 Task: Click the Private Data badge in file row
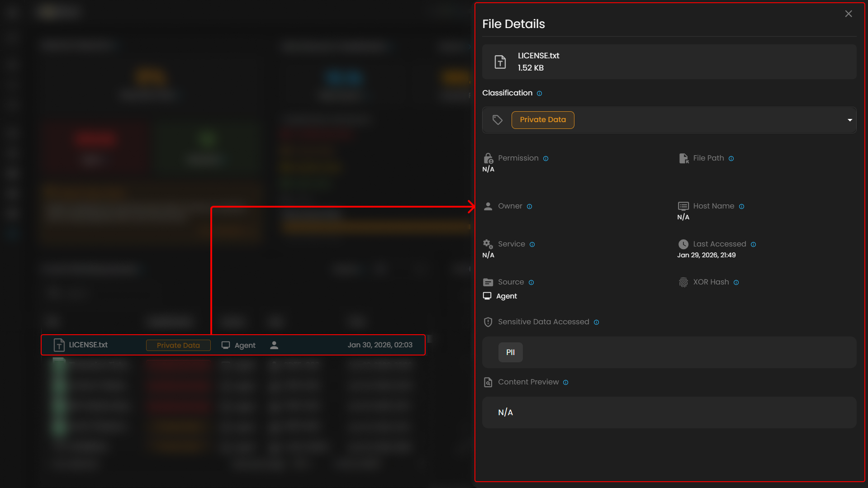tap(178, 346)
